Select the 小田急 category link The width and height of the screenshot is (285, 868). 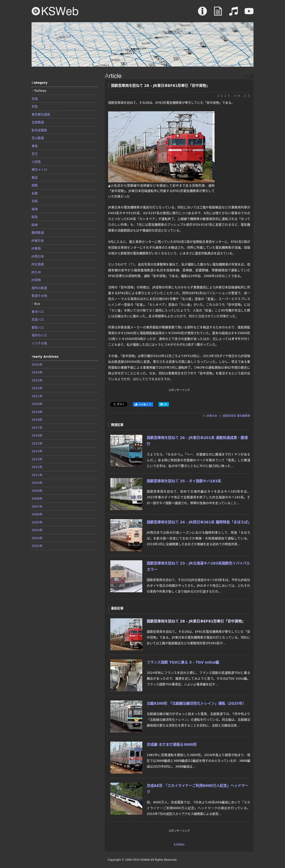pyautogui.click(x=36, y=162)
